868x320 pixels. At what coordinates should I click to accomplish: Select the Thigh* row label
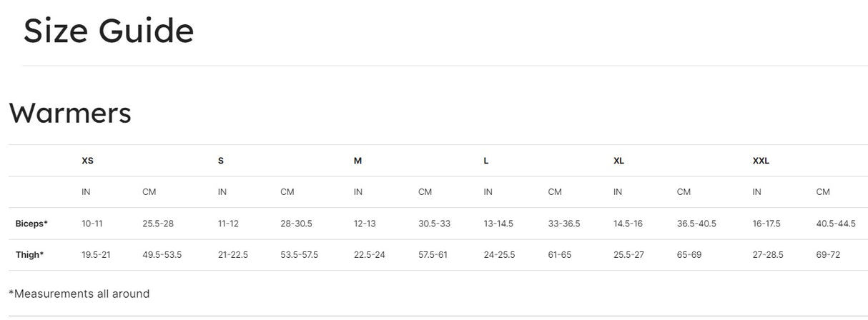pos(29,255)
